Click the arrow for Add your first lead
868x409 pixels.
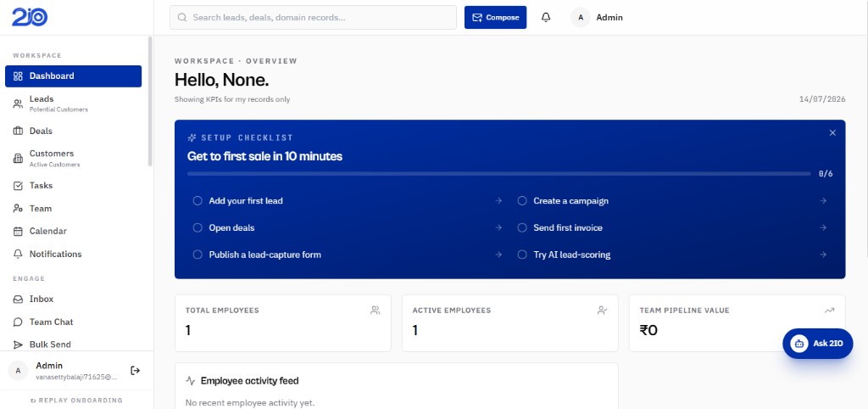click(498, 200)
